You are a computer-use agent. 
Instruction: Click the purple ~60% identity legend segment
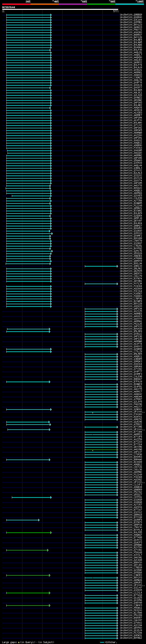point(73,4)
